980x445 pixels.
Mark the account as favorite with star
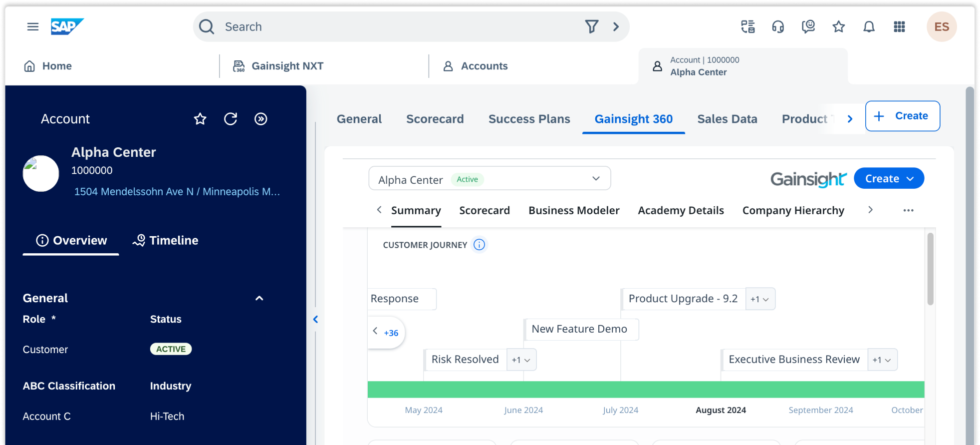point(200,119)
